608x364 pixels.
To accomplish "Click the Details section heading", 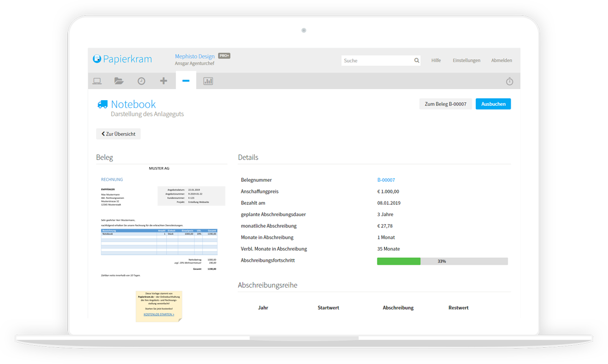I will (x=248, y=157).
